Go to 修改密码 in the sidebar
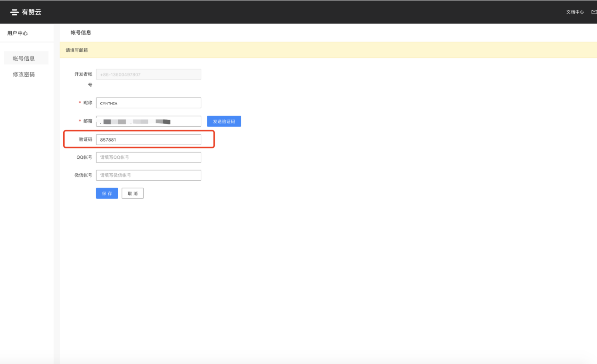This screenshot has height=364, width=597. click(x=24, y=74)
